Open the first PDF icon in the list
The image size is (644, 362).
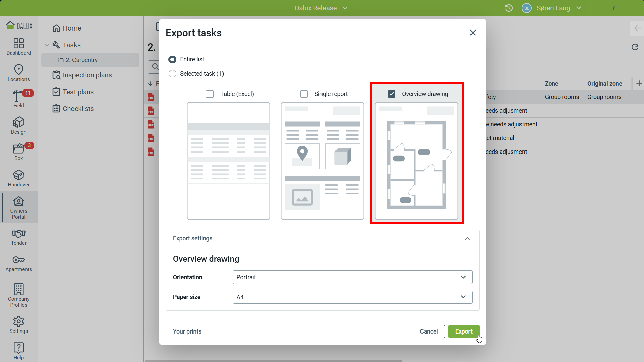pos(151,97)
